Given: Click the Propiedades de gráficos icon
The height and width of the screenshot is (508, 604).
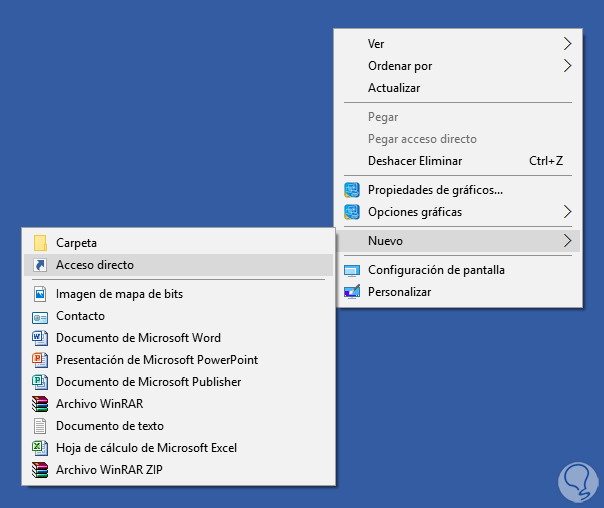Looking at the screenshot, I should pos(352,190).
